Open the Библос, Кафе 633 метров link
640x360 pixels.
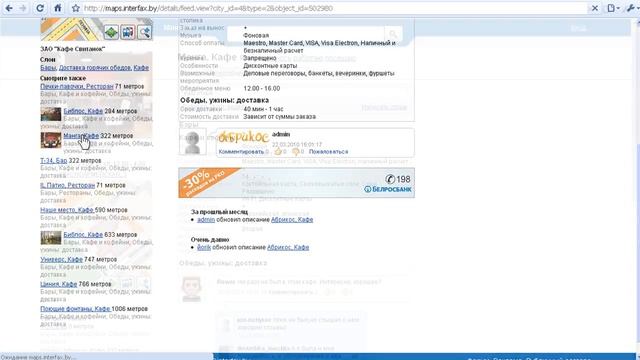[83, 235]
